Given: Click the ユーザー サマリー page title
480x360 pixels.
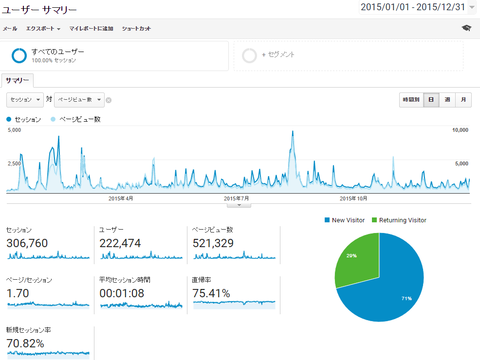Looking at the screenshot, I should pyautogui.click(x=39, y=10).
